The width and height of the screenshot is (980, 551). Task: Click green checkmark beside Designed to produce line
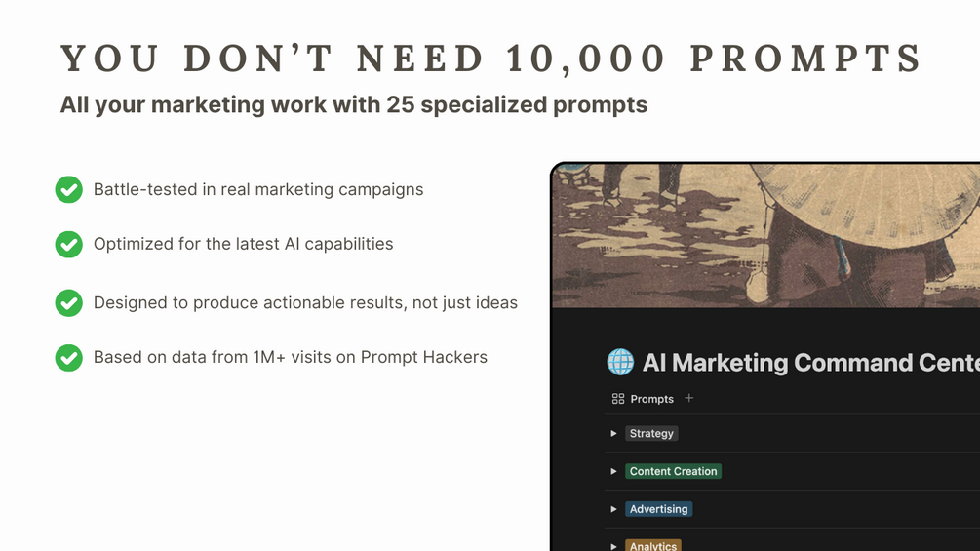tap(69, 302)
